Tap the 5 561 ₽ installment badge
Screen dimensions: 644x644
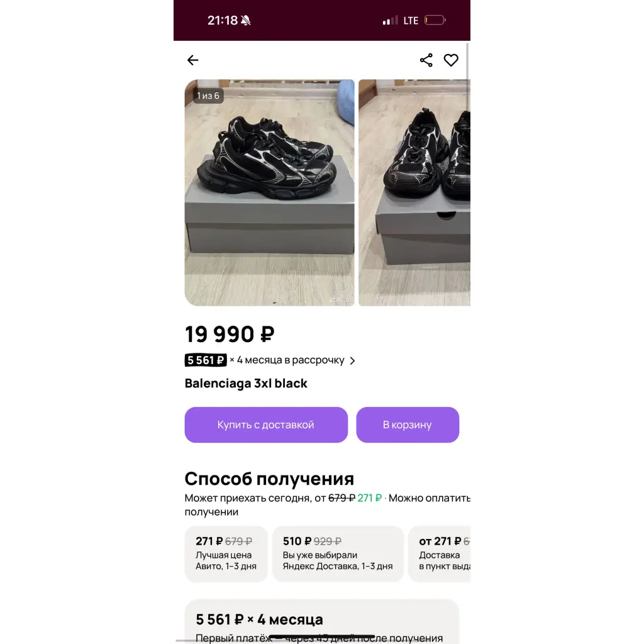[206, 360]
